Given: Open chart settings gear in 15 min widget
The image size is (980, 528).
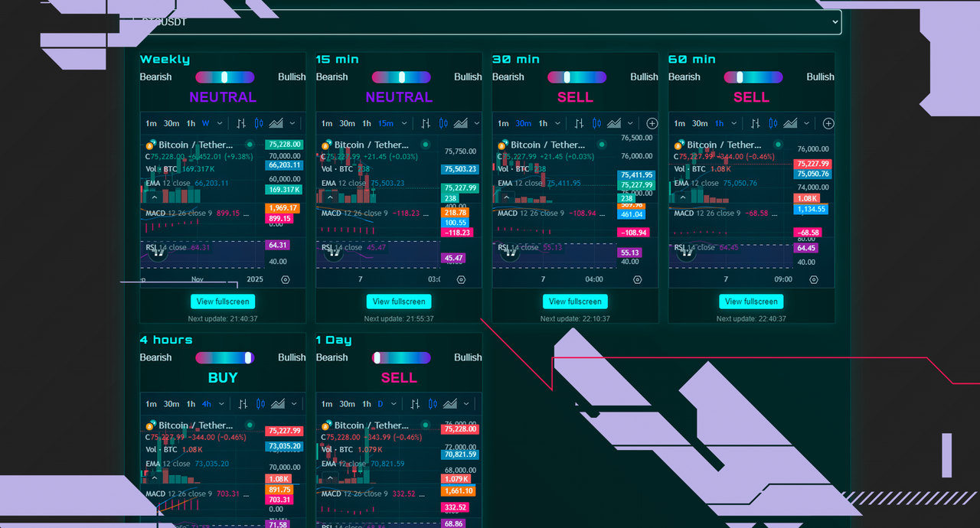Looking at the screenshot, I should point(461,280).
